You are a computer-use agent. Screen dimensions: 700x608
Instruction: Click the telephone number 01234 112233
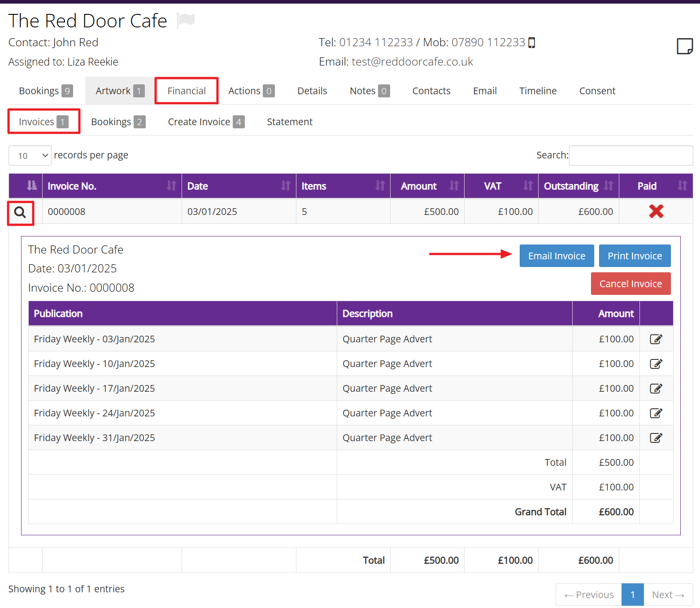coord(376,43)
